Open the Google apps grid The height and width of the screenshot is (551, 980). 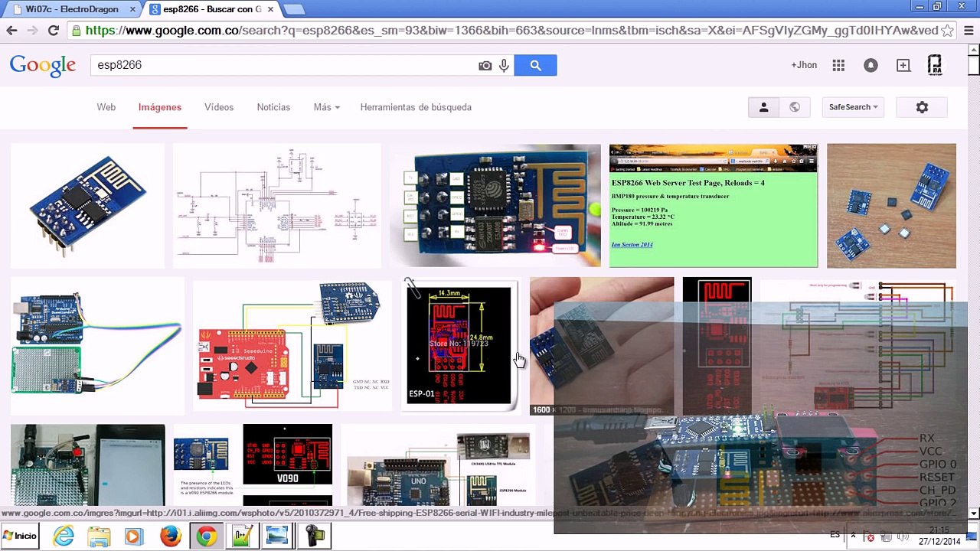tap(838, 66)
